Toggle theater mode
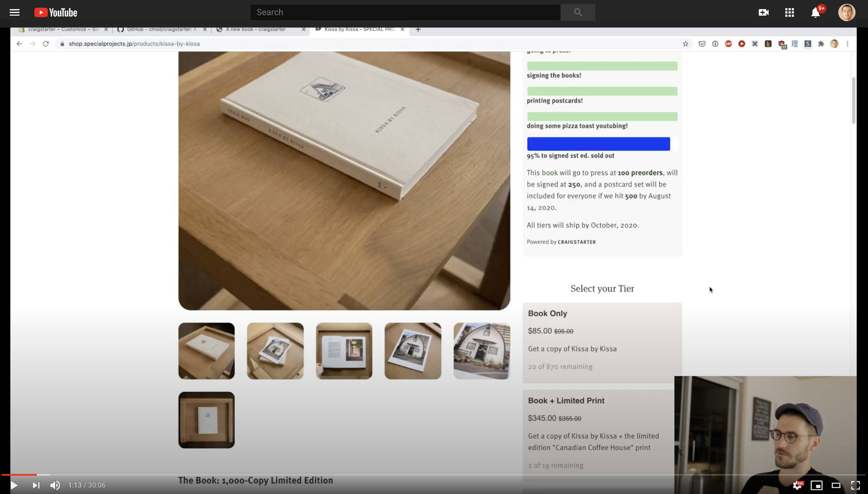 click(836, 485)
